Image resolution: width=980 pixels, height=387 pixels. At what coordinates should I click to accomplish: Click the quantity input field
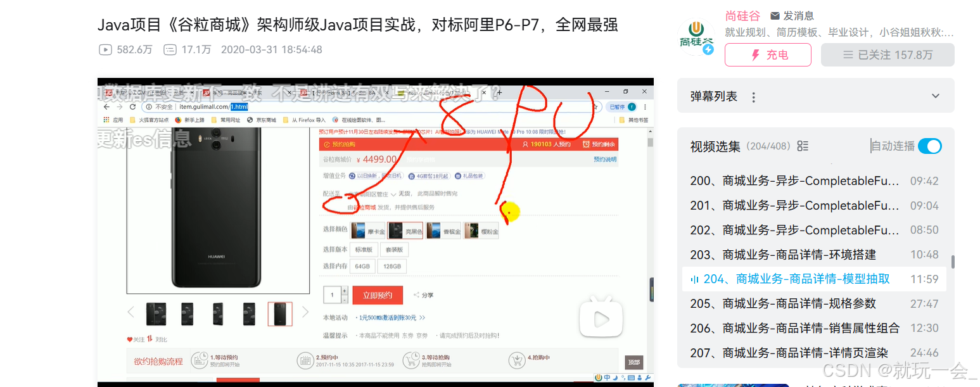(332, 295)
